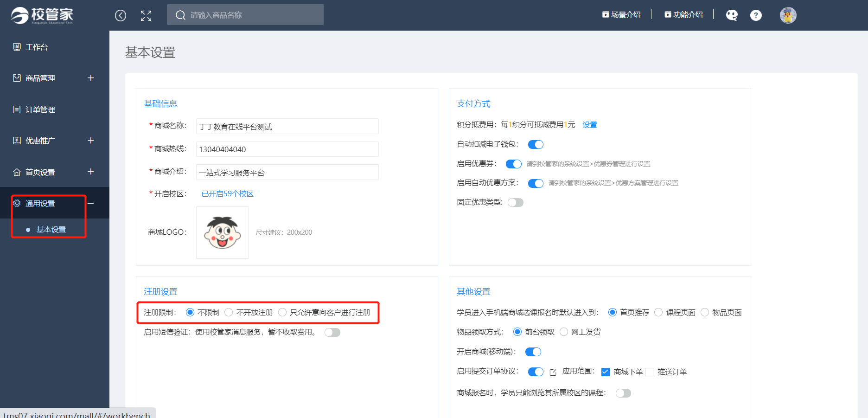Click the search magnifier icon
868x418 pixels.
pyautogui.click(x=180, y=15)
